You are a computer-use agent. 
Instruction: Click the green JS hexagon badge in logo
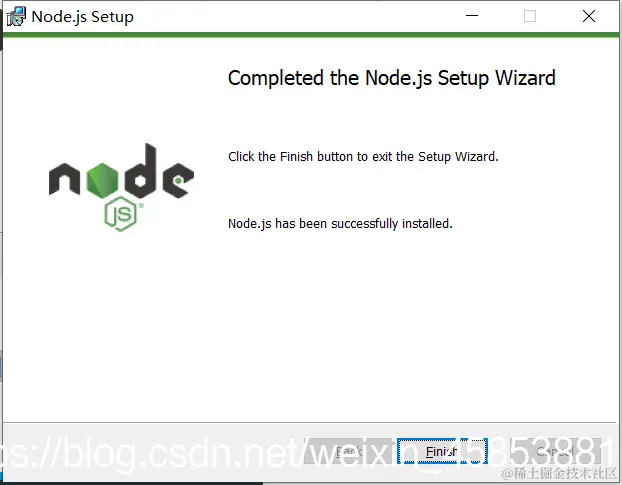(121, 214)
